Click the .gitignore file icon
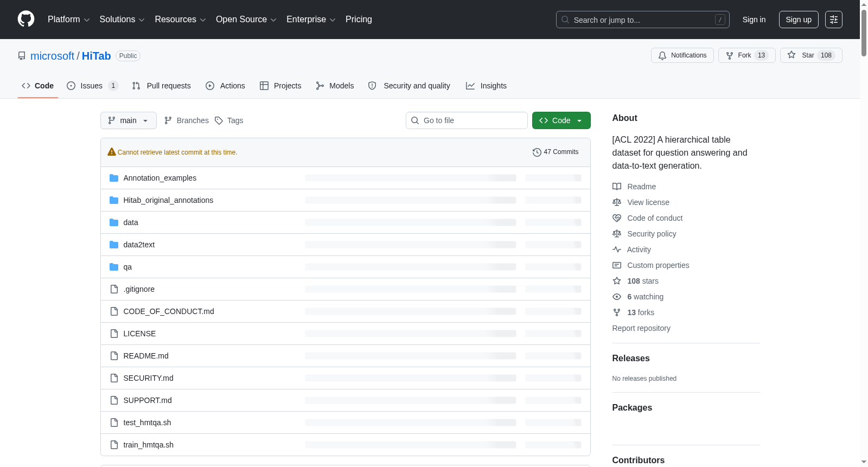Viewport: 868px width, 467px height. point(114,289)
